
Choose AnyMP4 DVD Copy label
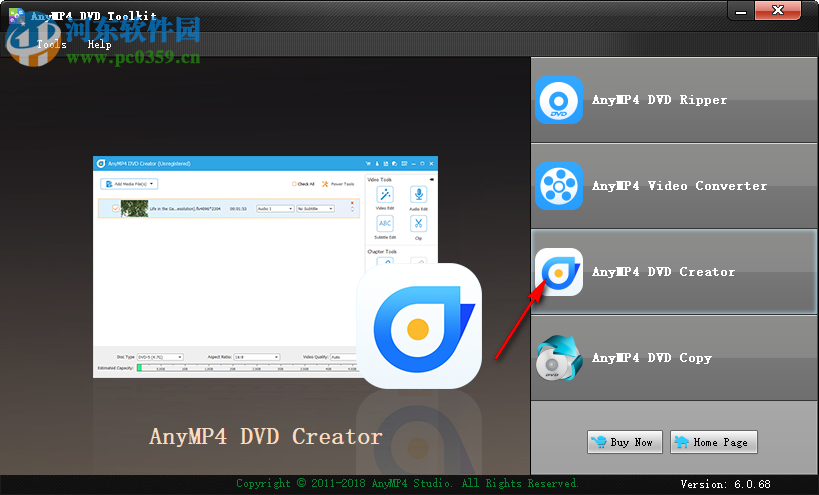[x=652, y=358]
